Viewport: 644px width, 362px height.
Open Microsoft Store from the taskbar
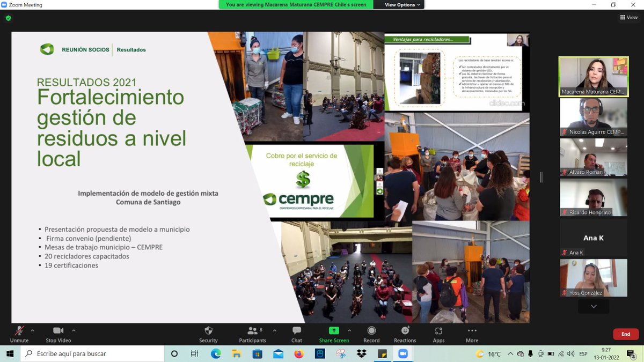tap(258, 353)
